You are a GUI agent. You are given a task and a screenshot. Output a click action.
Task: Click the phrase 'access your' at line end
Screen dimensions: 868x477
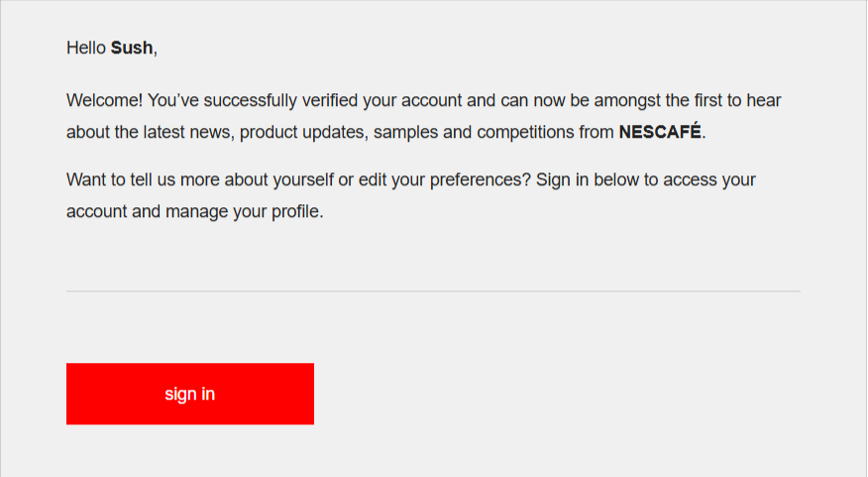pos(709,179)
